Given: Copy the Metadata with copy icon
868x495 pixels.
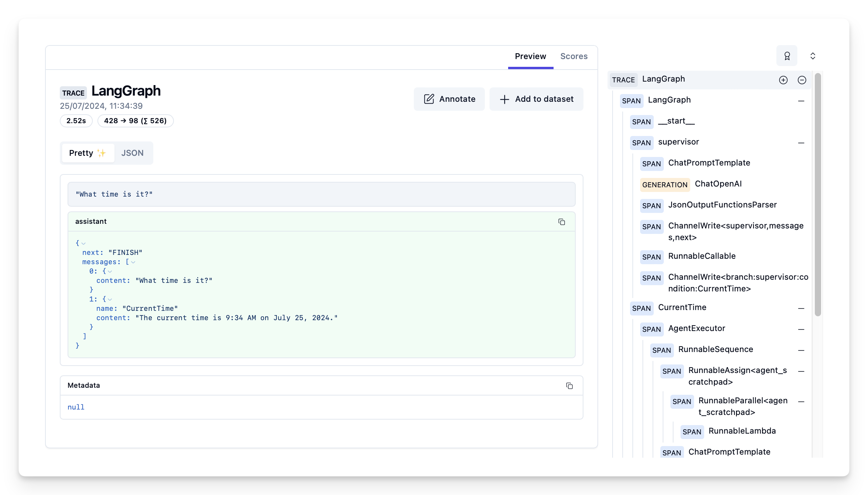Looking at the screenshot, I should [569, 385].
